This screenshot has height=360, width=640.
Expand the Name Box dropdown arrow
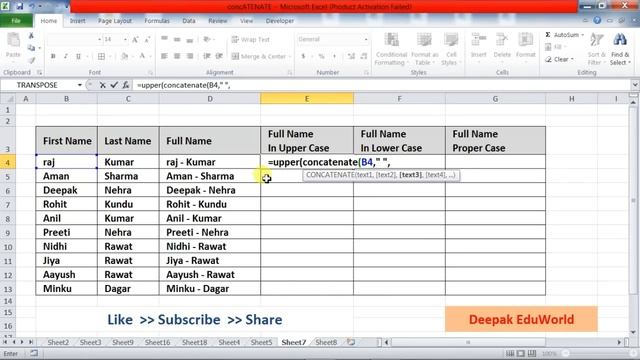pos(80,85)
